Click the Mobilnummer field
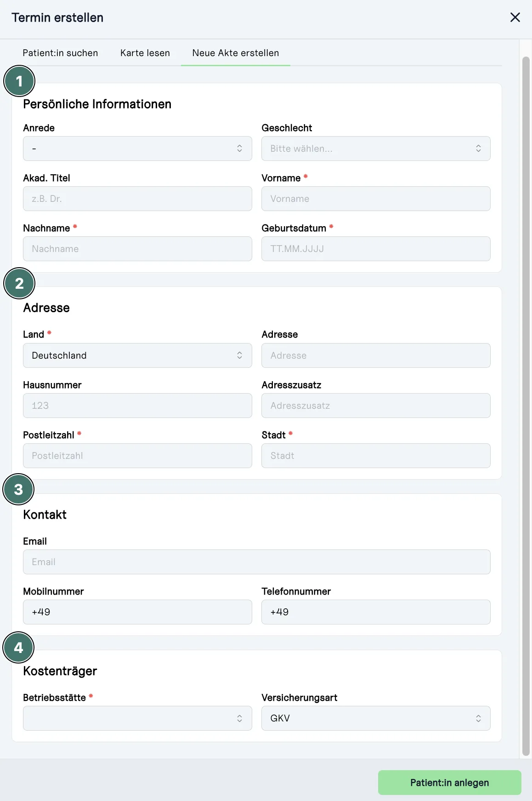 [137, 612]
